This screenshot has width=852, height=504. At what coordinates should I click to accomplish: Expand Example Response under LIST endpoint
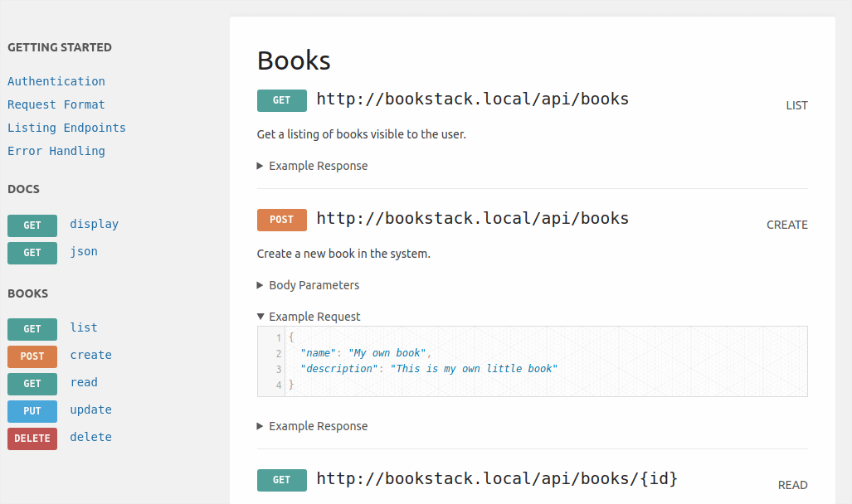click(x=313, y=166)
